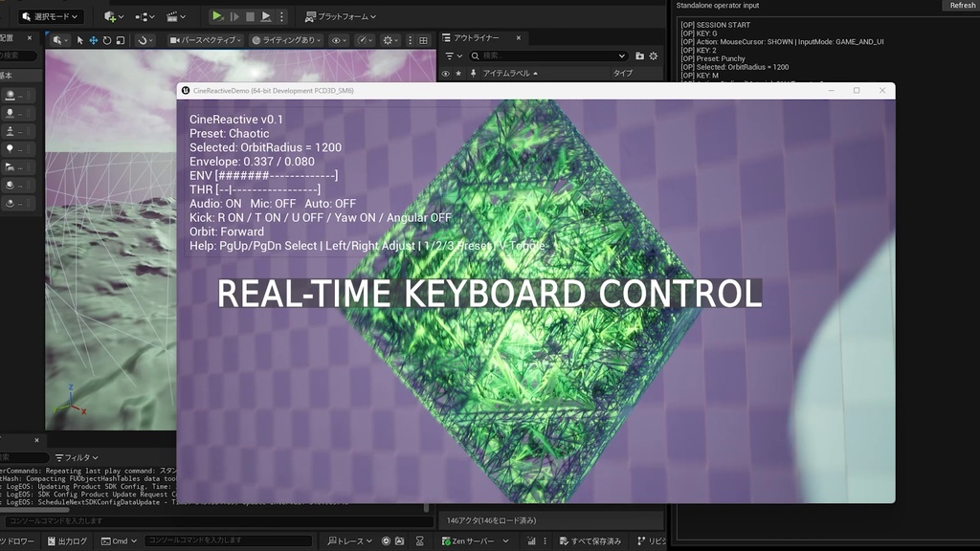Click Refresh in Standalone operator input panel

click(961, 5)
